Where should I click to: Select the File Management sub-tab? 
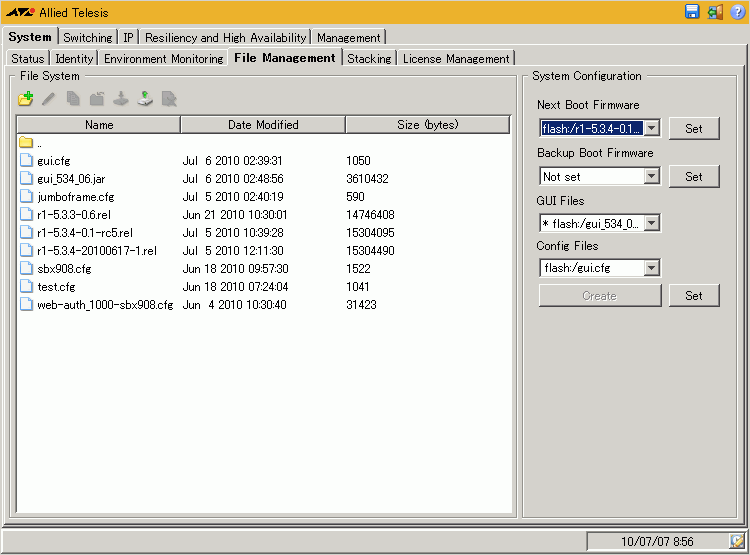[x=285, y=57]
